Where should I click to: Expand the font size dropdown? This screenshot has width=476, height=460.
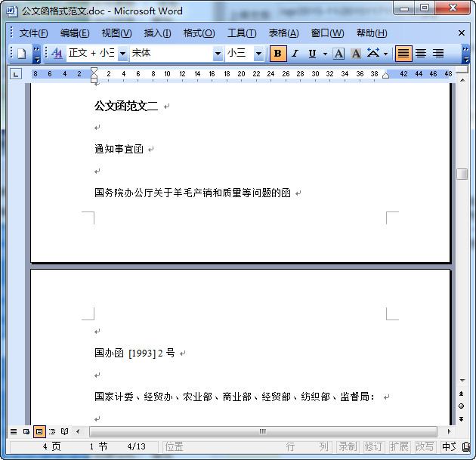pos(258,54)
